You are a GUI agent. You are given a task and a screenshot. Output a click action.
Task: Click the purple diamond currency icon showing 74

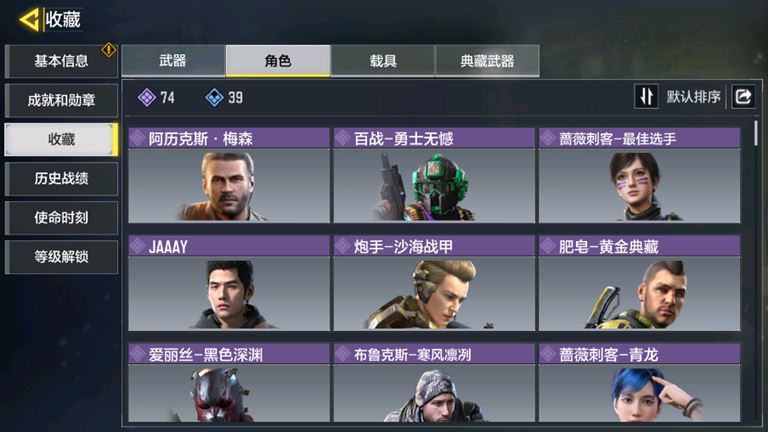(146, 97)
